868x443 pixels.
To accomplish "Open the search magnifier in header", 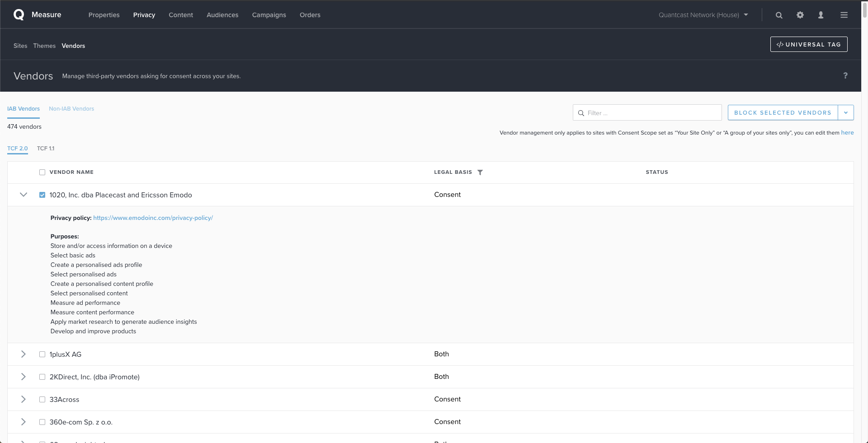I will click(779, 15).
